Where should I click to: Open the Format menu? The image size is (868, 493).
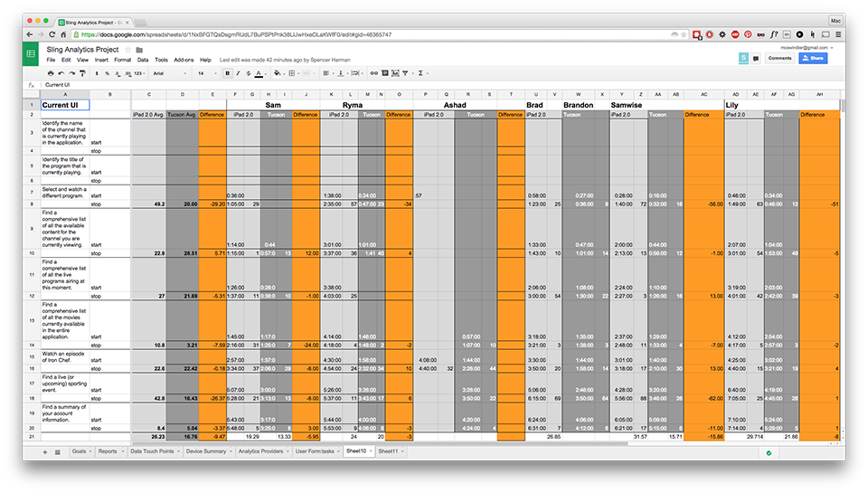pyautogui.click(x=122, y=60)
